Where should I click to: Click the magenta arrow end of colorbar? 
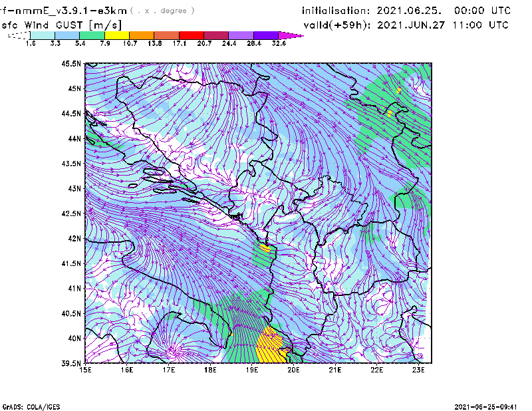click(291, 35)
